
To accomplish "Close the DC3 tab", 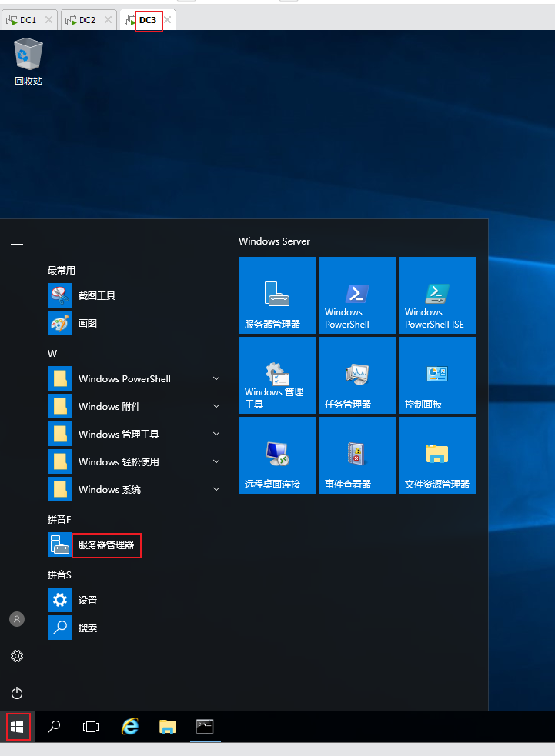I will [x=168, y=20].
